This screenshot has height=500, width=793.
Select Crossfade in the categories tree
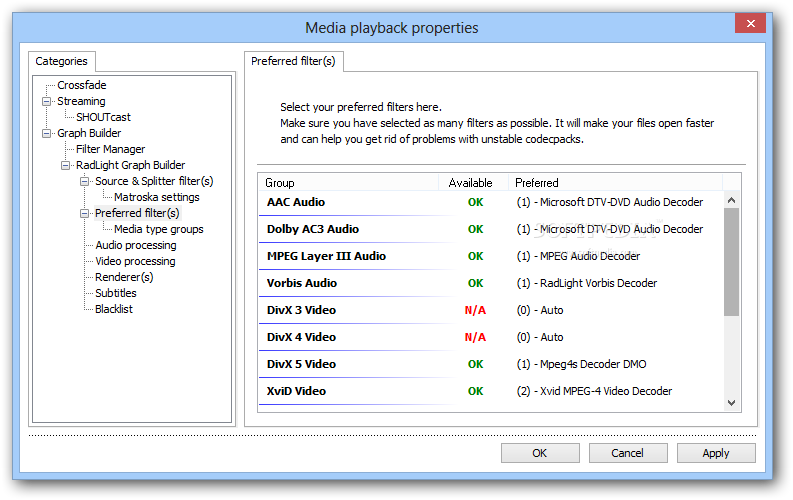tap(81, 85)
